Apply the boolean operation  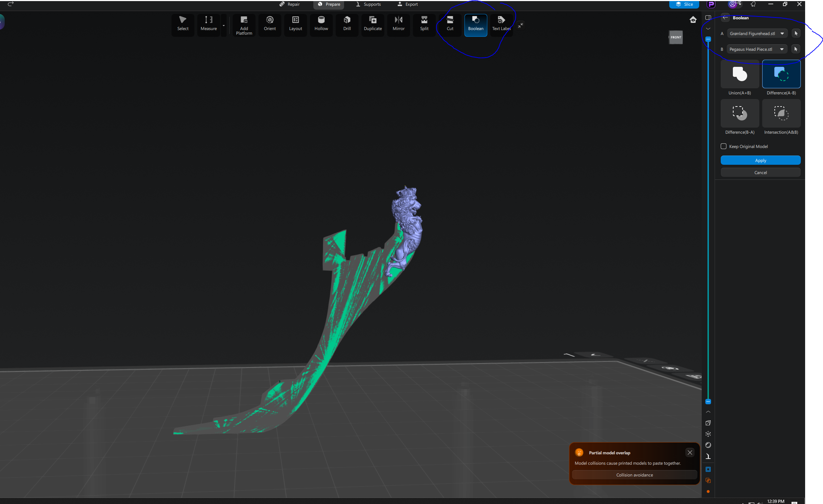[760, 160]
